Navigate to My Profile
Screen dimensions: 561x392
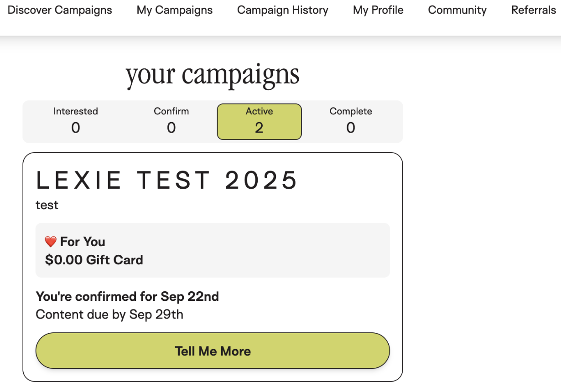pos(378,10)
